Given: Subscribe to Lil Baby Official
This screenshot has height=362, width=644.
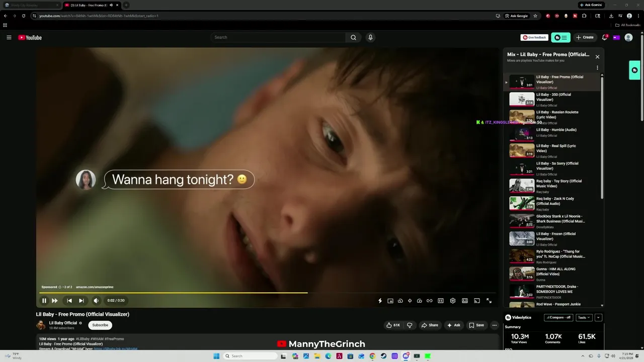Looking at the screenshot, I should pyautogui.click(x=100, y=325).
